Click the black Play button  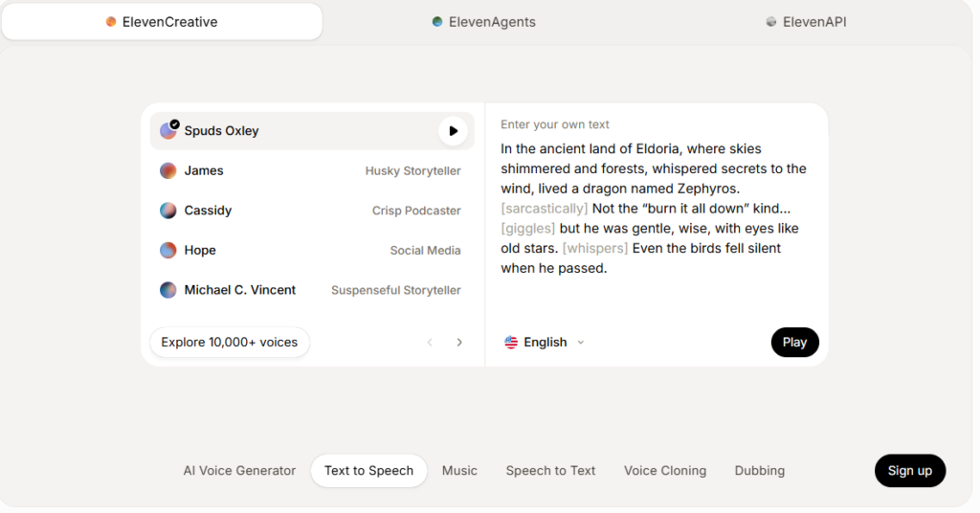coord(795,343)
